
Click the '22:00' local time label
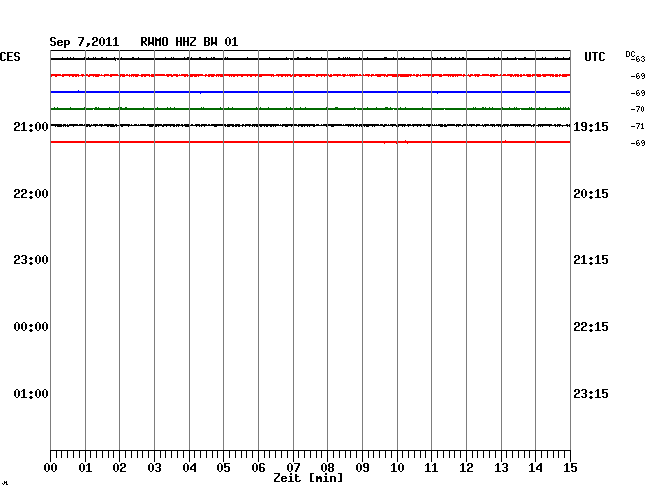coord(31,194)
